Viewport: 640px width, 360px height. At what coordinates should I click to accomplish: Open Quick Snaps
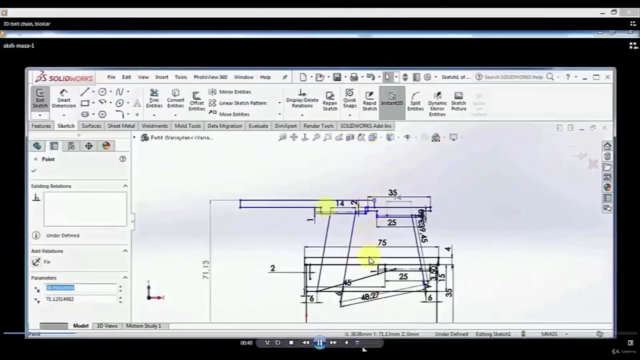click(x=349, y=98)
